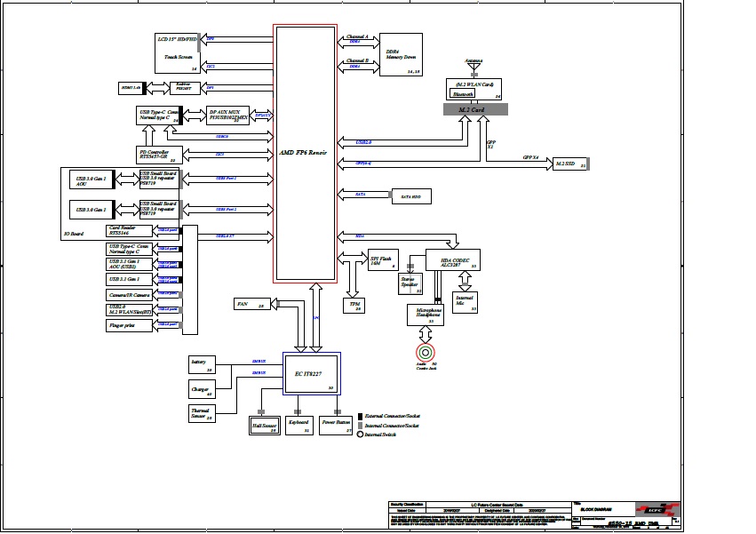This screenshot has height=534, width=756.
Task: Click the HDA CODEC ALC3287 block
Action: point(453,260)
